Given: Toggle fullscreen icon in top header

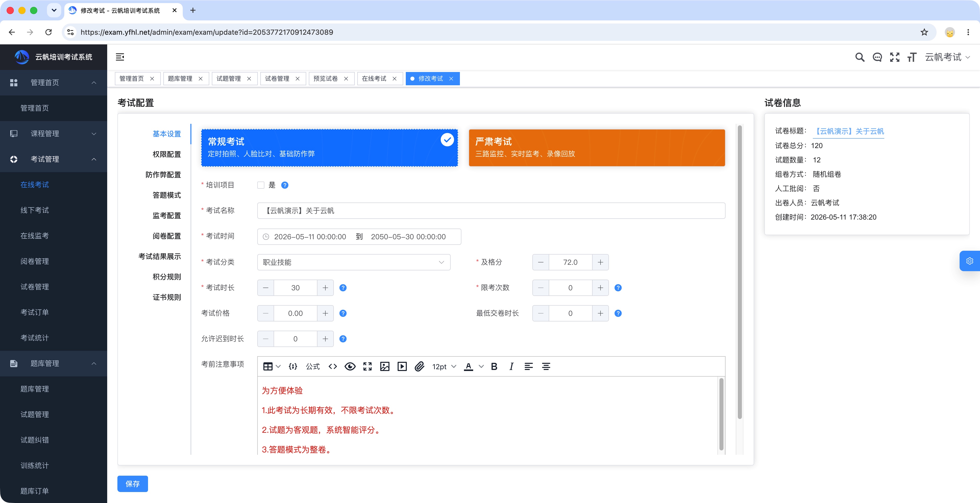Looking at the screenshot, I should [895, 57].
